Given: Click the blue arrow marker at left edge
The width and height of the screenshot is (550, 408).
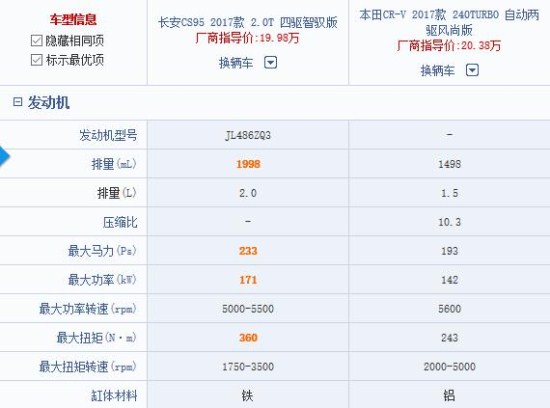Looking at the screenshot, I should [5, 156].
